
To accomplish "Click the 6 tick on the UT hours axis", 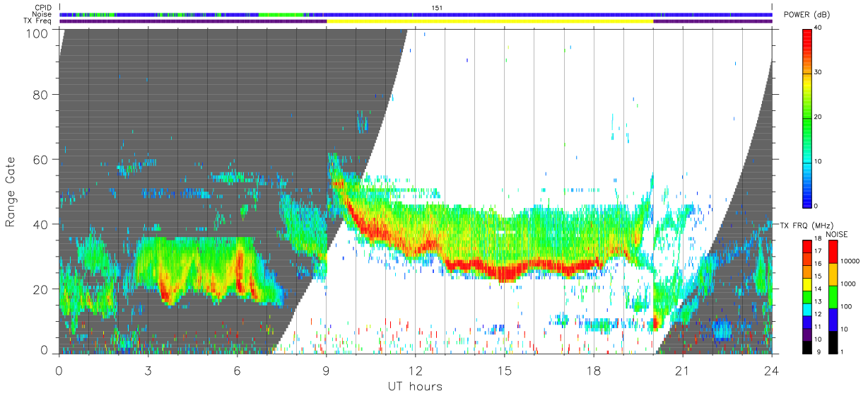I will (237, 370).
